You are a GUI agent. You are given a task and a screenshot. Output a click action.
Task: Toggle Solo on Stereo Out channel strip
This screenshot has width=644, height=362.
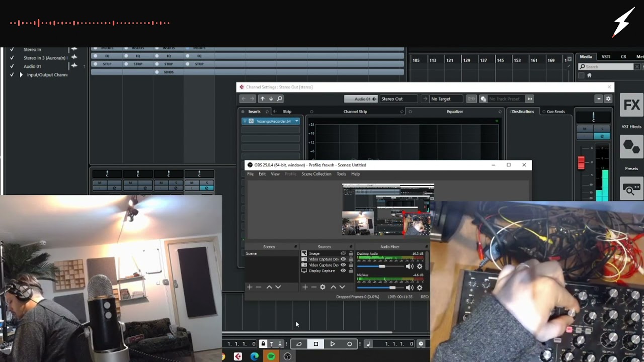point(602,129)
